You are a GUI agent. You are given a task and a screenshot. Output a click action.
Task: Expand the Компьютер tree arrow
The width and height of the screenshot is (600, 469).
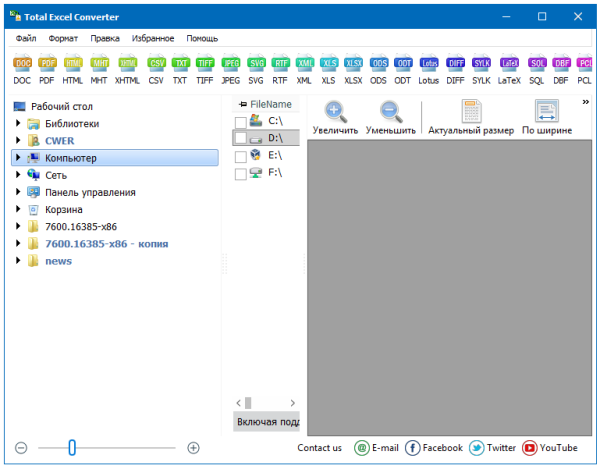18,158
